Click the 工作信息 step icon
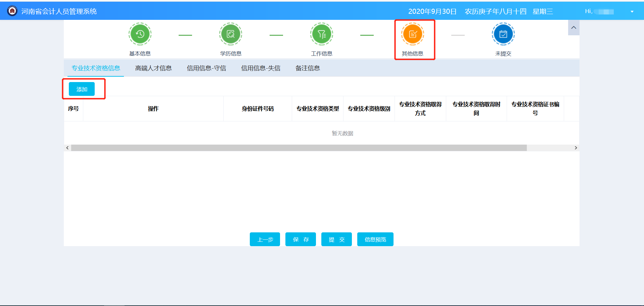The width and height of the screenshot is (644, 306). point(321,34)
